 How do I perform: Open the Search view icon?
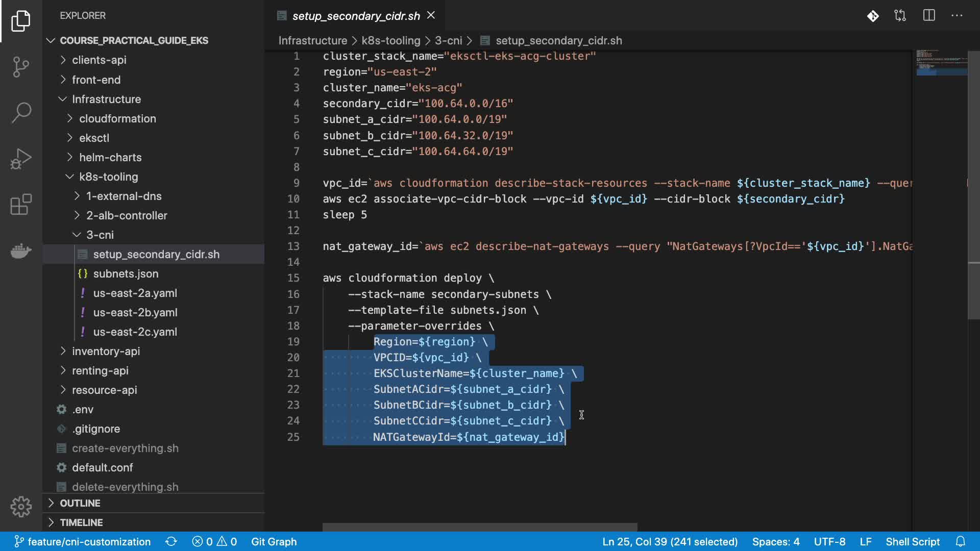[x=21, y=112]
